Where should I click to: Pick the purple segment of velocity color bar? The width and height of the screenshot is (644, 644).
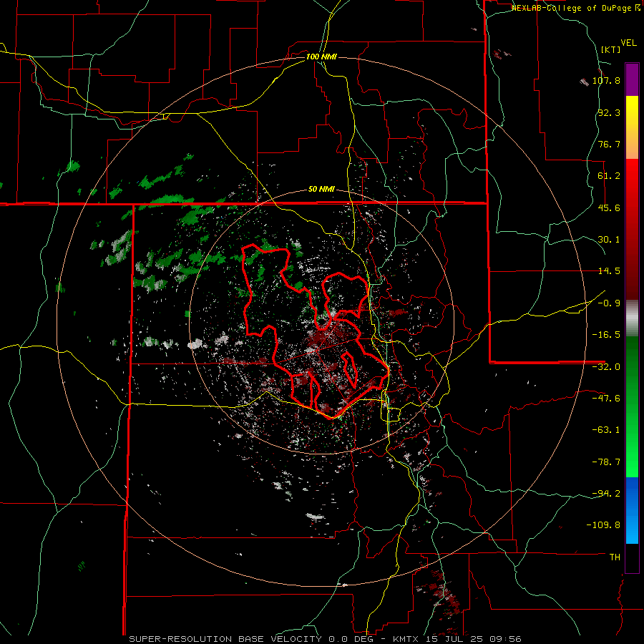click(632, 79)
